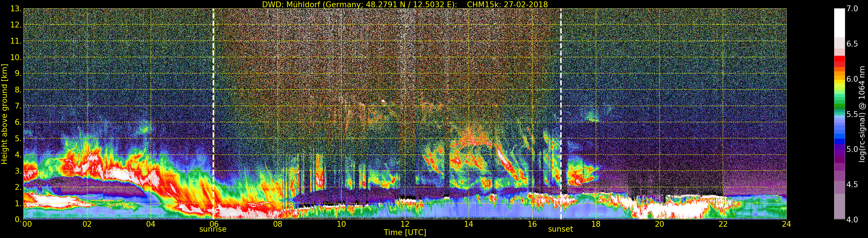The image size is (868, 238).
Task: Click the blue band of the colorbar
Action: [x=839, y=142]
